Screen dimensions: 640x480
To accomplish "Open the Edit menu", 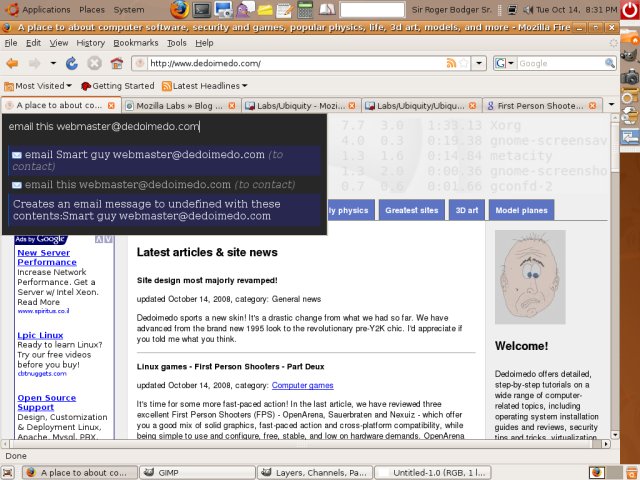I will (x=33, y=43).
